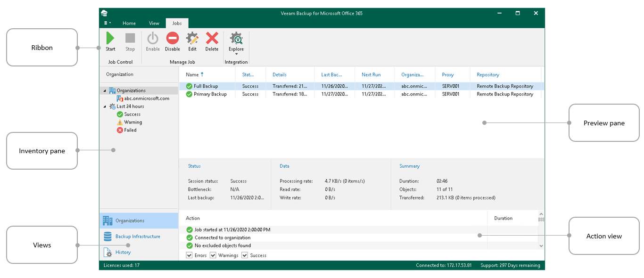Screen dimensions: 644x278
Task: Open the main application menu dropdown
Action: click(107, 23)
